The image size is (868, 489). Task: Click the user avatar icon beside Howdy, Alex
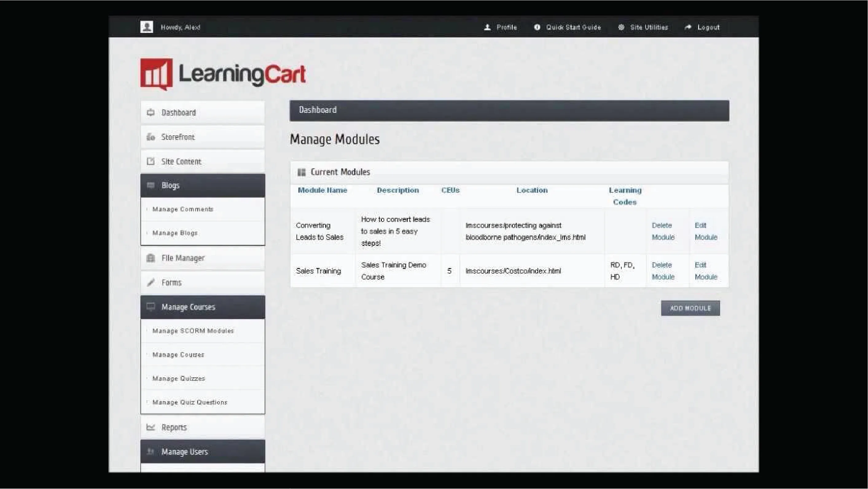click(x=147, y=27)
